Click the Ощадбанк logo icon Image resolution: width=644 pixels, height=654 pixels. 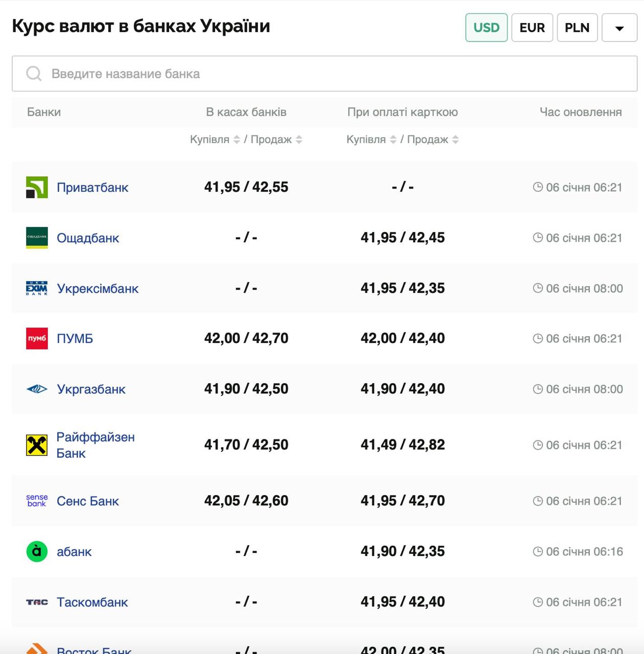37,238
